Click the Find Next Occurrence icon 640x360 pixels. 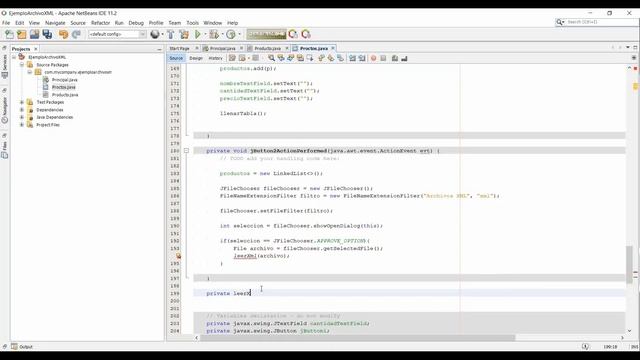290,58
